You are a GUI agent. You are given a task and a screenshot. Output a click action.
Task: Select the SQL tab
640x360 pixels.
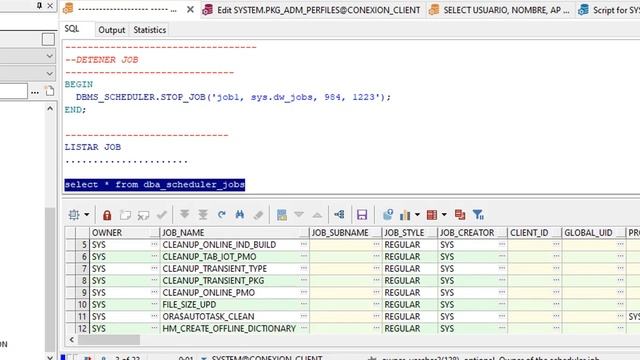click(72, 29)
